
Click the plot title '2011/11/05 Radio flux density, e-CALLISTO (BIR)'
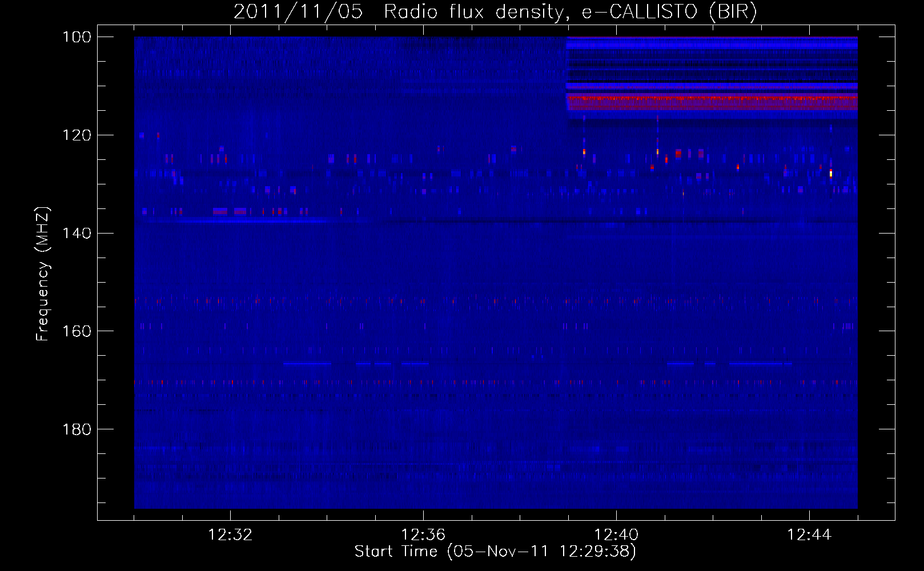point(495,12)
